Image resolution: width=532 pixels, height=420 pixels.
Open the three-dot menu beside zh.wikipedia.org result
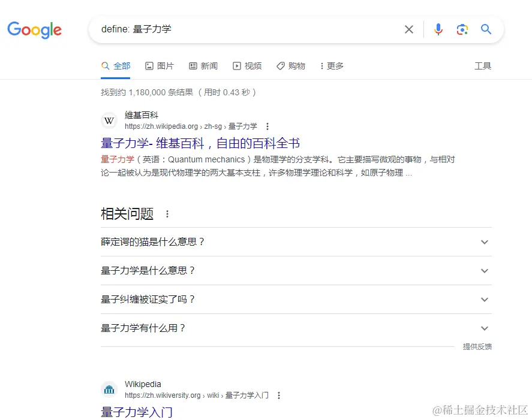click(x=267, y=126)
